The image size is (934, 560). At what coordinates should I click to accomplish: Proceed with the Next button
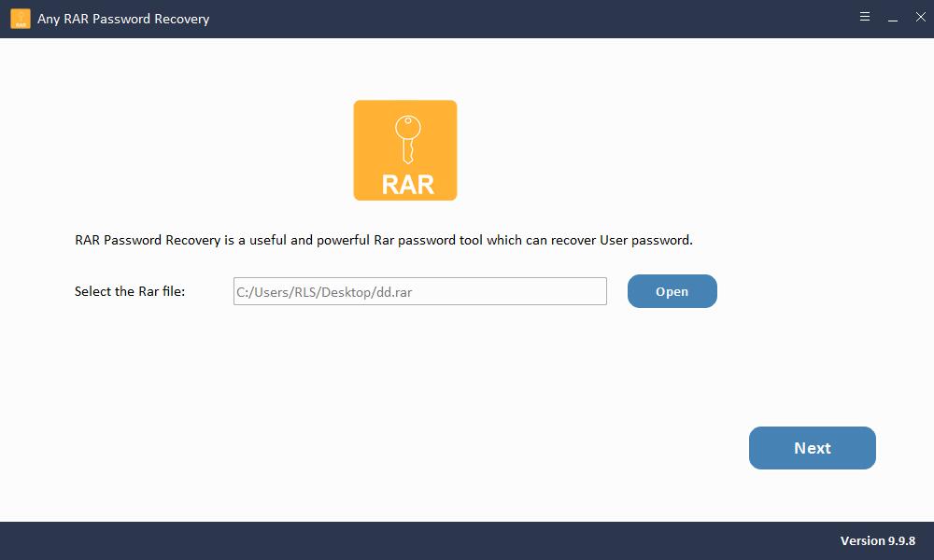click(812, 448)
